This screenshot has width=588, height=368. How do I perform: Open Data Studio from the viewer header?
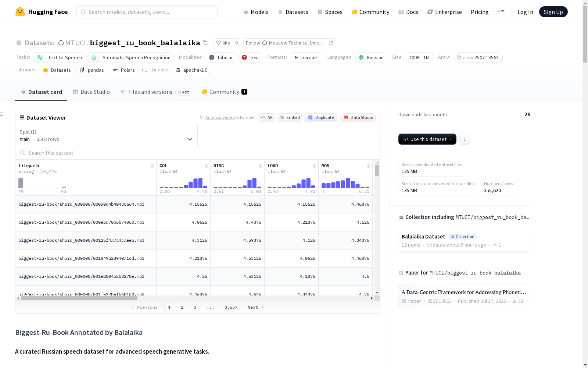(x=358, y=117)
